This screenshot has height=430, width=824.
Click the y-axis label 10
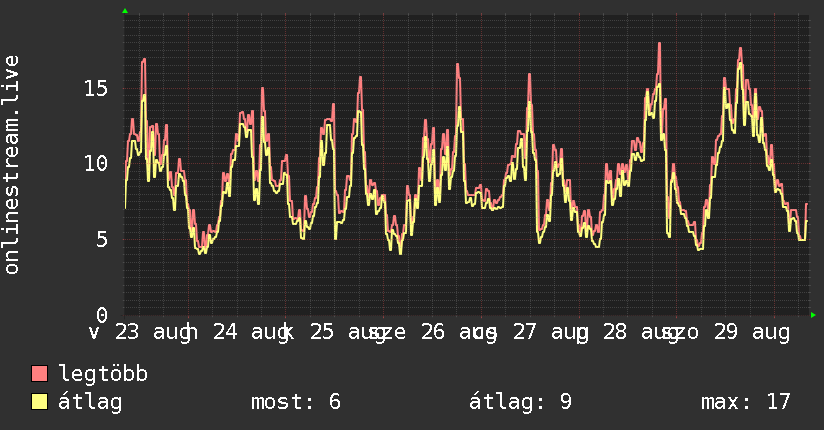coord(96,164)
